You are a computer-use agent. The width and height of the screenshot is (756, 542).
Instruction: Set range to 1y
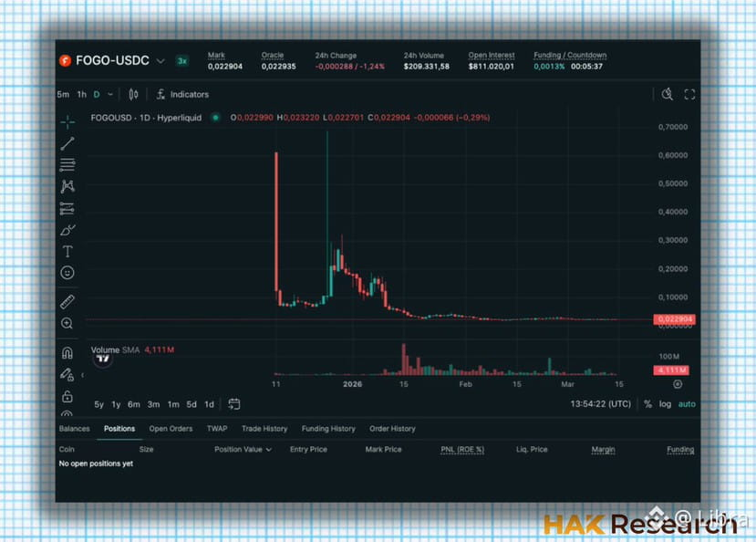[116, 404]
